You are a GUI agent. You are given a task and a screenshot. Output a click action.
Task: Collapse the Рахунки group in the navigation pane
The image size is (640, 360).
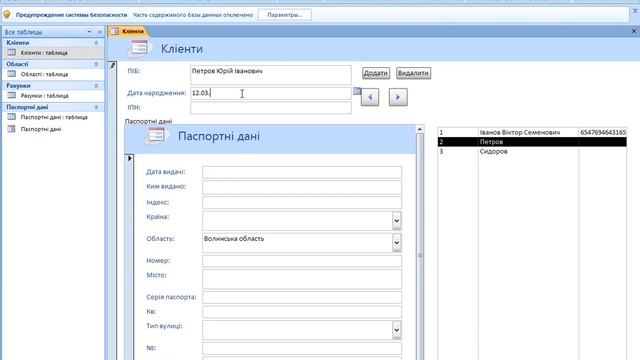[x=96, y=86]
